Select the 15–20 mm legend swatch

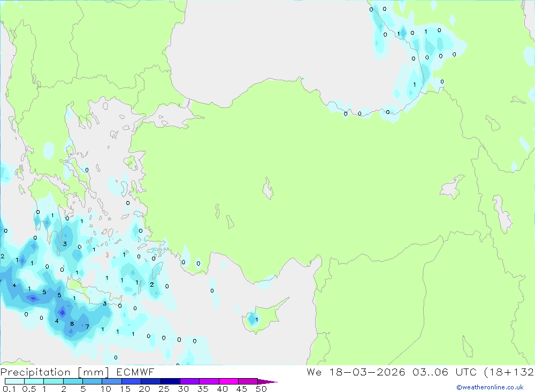tap(131, 381)
